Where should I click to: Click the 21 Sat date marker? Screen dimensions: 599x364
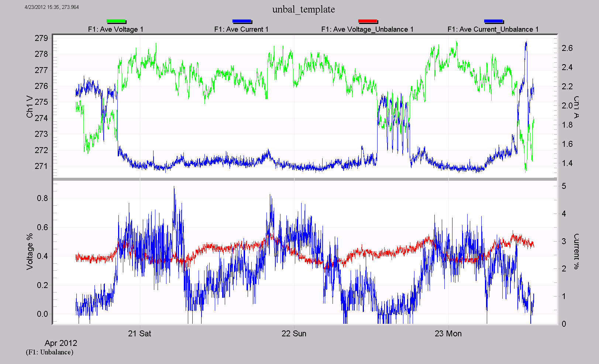pos(140,333)
